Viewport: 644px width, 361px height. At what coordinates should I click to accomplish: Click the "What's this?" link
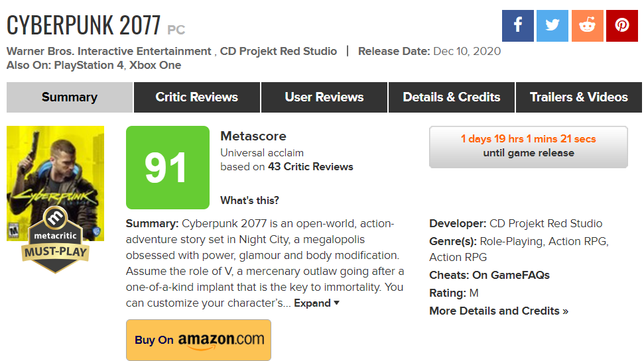click(249, 200)
